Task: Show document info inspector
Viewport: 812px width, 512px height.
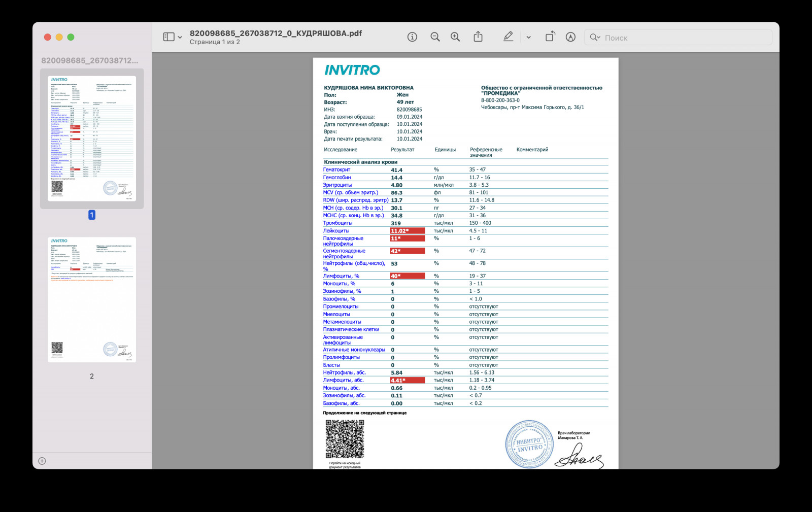Action: tap(412, 37)
